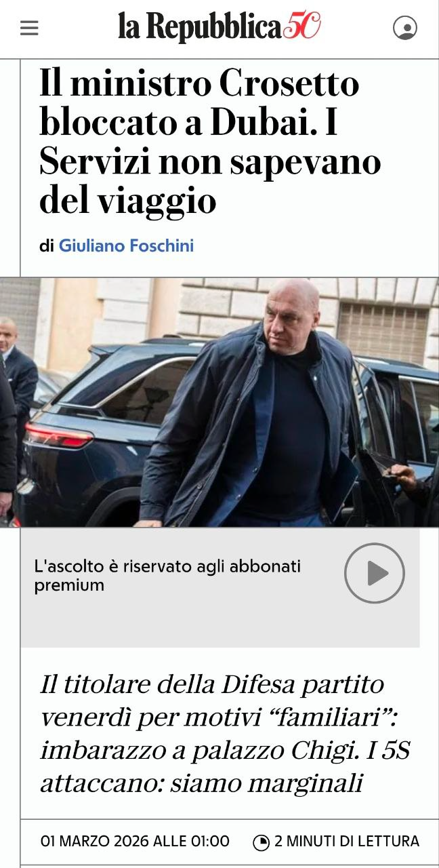Click the word Dubai in the headline
Viewport: 439px width, 868px height.
[255, 123]
